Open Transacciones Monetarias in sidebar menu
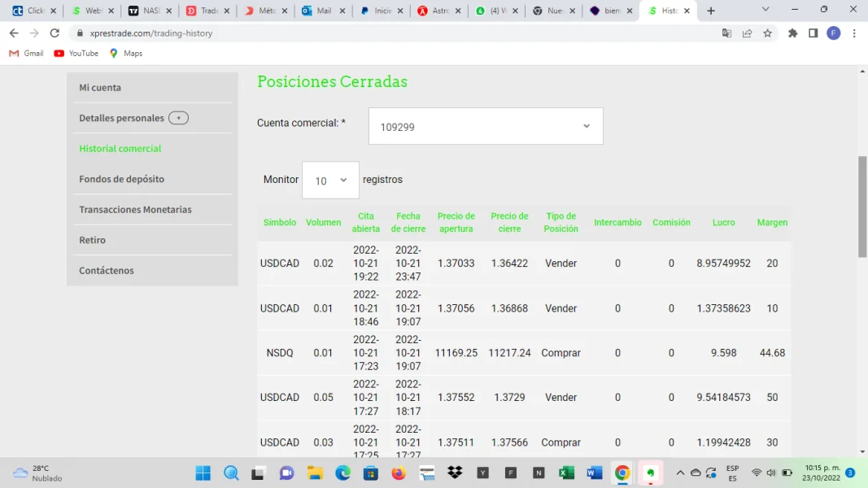The height and width of the screenshot is (488, 868). click(x=135, y=210)
